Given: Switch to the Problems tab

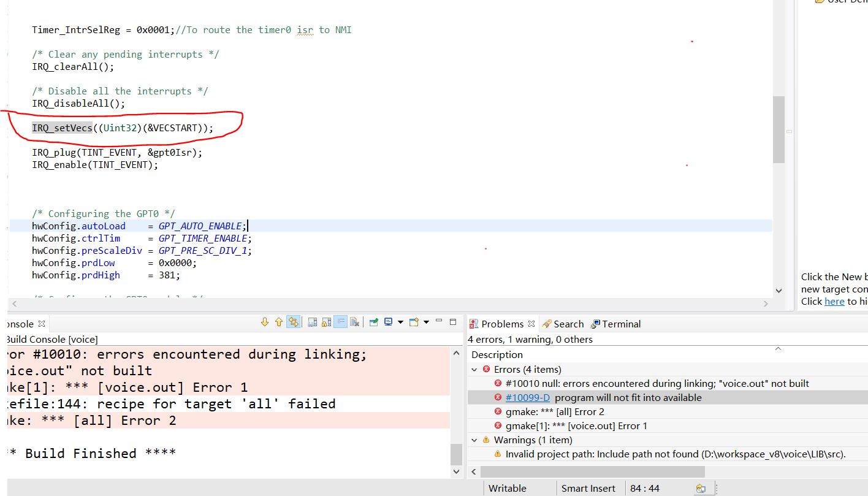Looking at the screenshot, I should pos(502,324).
